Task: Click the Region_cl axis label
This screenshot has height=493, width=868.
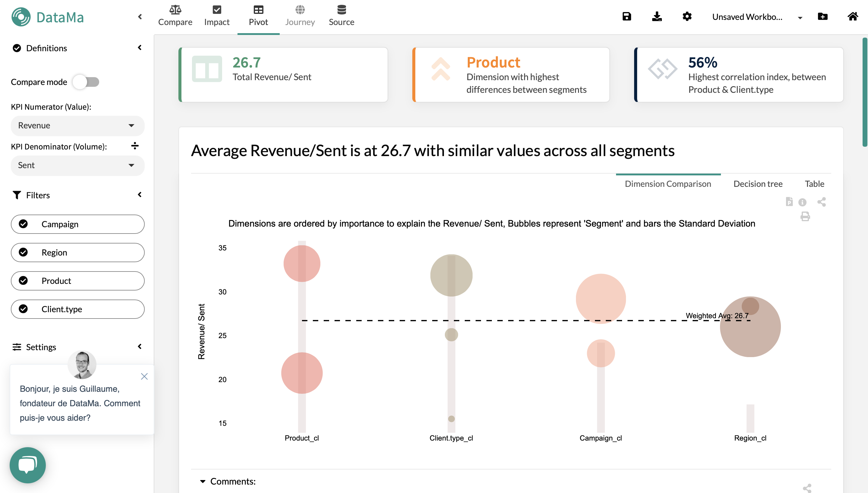Action: coord(750,438)
